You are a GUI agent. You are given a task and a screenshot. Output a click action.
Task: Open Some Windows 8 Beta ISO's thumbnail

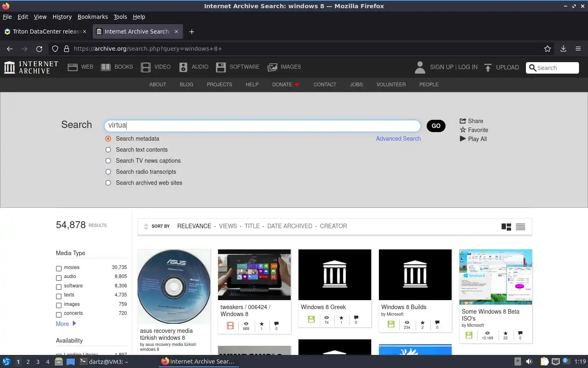tap(496, 277)
